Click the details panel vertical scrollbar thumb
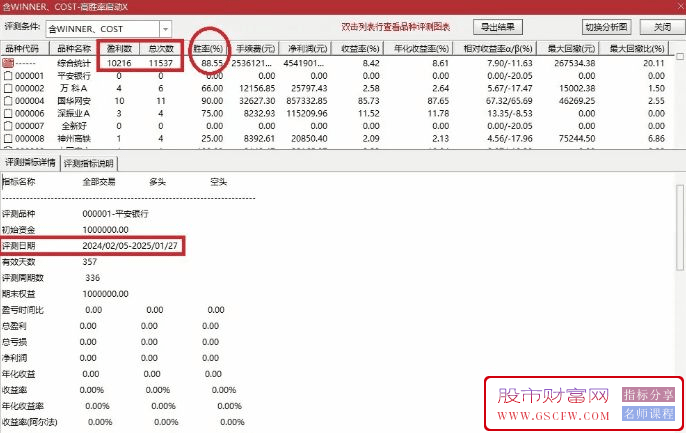Image resolution: width=686 pixels, height=433 pixels. 680,227
